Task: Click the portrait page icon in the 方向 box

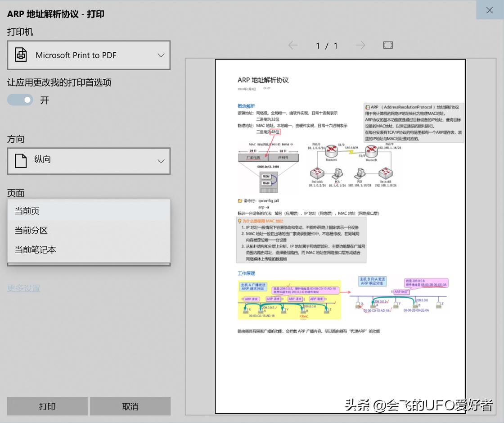Action: pyautogui.click(x=20, y=160)
